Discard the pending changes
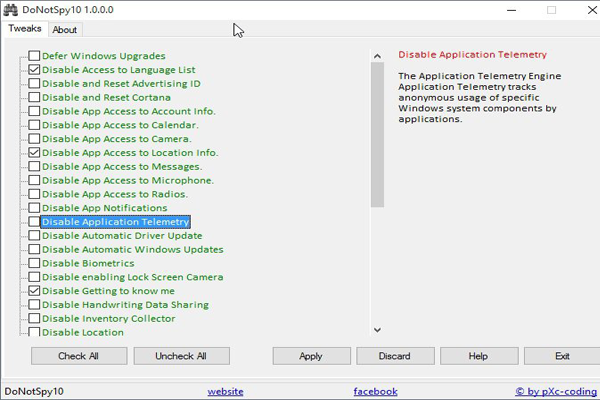This screenshot has width=600, height=400. tap(395, 356)
